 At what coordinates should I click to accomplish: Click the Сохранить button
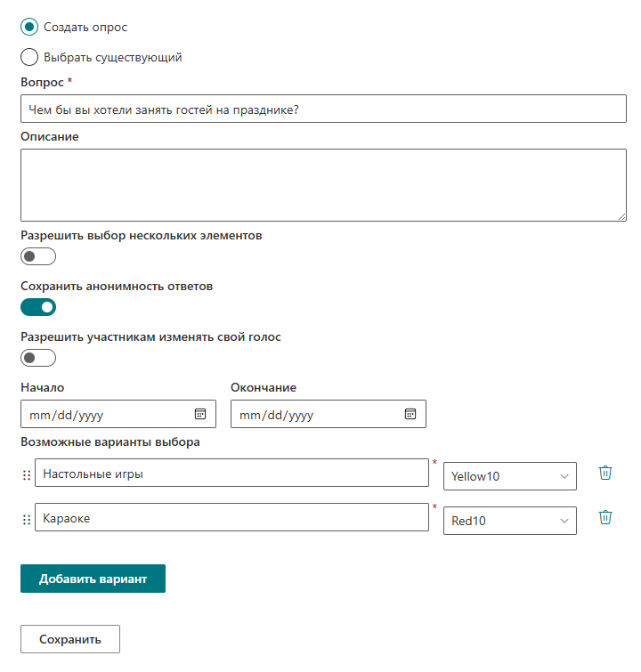tap(70, 639)
